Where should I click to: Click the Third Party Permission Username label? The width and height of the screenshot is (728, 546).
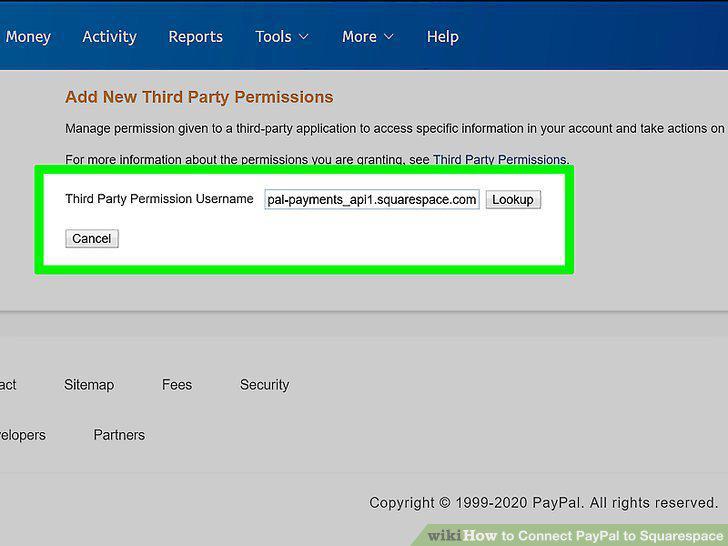pyautogui.click(x=159, y=199)
